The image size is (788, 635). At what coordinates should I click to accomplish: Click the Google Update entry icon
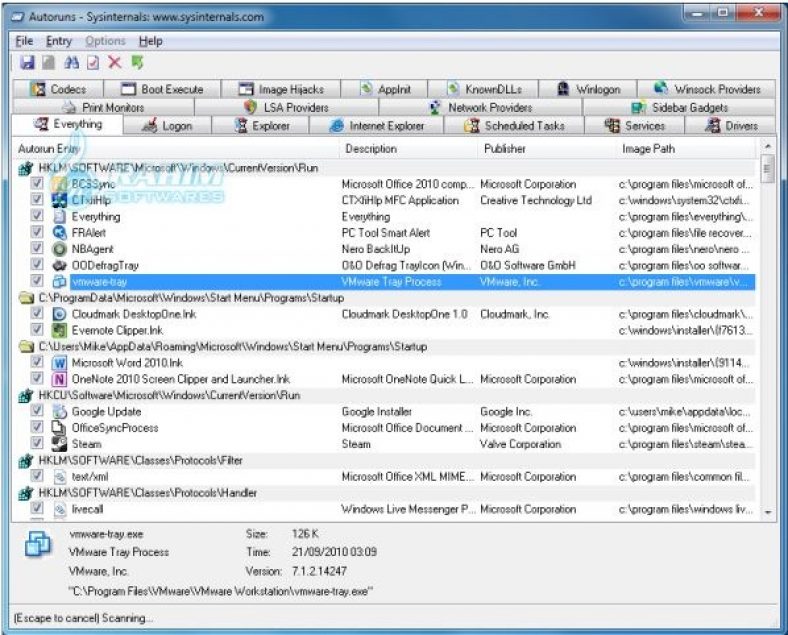pos(59,411)
